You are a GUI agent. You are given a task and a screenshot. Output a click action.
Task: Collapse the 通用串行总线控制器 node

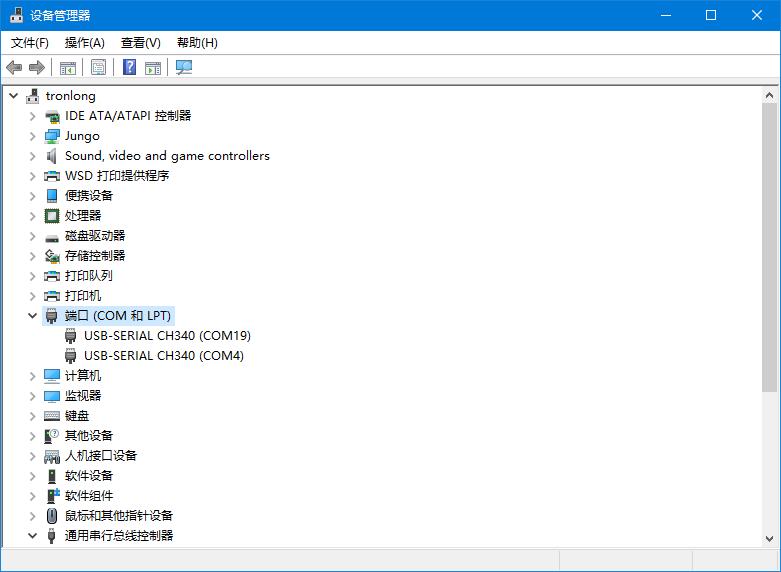coord(32,536)
